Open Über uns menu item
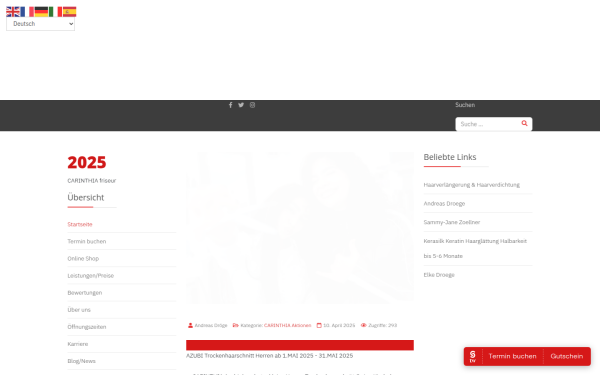Viewport: 600px width, 375px height. point(79,310)
